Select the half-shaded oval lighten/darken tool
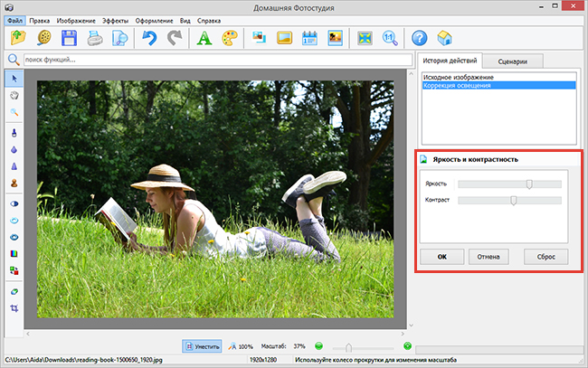The image size is (588, 368). pyautogui.click(x=14, y=203)
